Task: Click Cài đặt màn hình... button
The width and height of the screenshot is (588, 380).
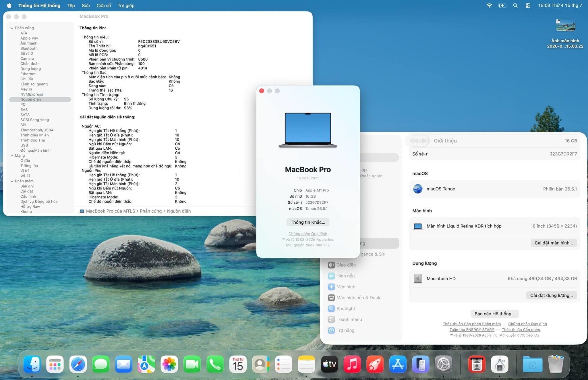Action: coord(554,243)
